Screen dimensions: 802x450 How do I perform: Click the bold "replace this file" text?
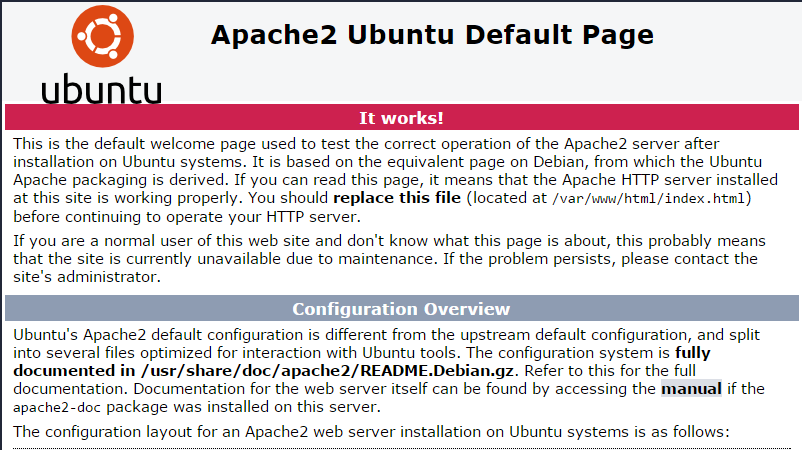pyautogui.click(x=397, y=198)
